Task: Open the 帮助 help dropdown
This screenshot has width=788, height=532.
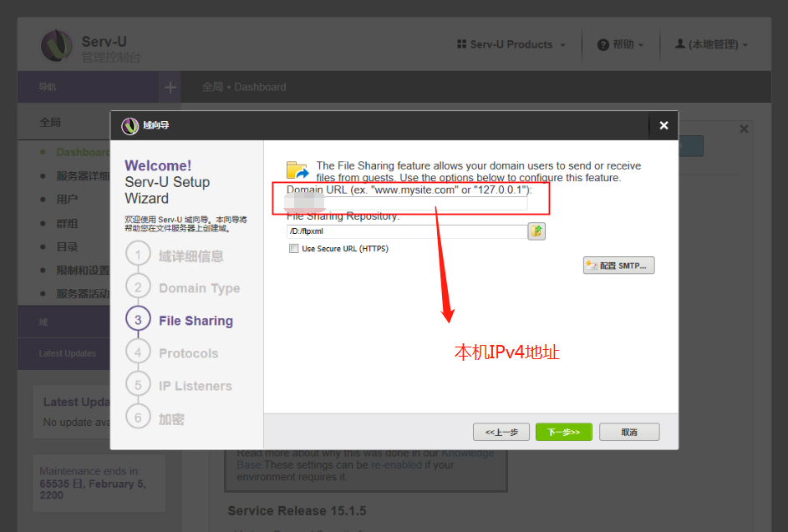Action: (620, 44)
